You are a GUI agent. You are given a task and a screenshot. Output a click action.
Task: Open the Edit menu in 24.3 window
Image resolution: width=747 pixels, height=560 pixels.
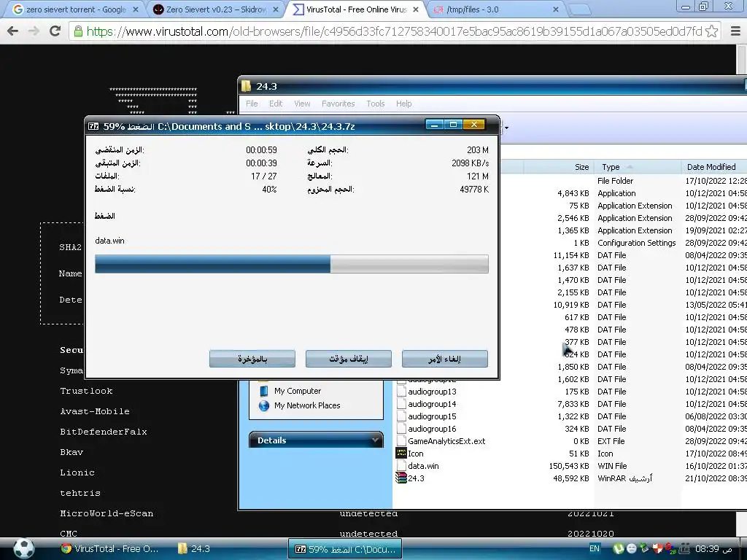(275, 104)
